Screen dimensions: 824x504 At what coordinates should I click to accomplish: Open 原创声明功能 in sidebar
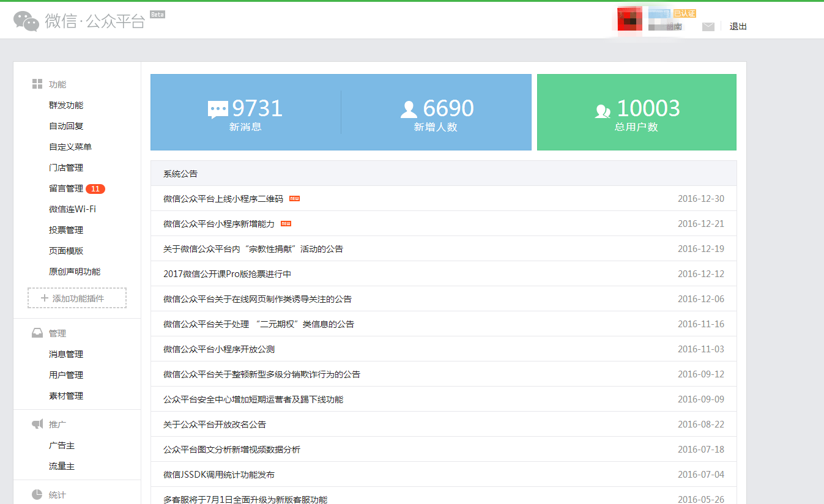(x=75, y=272)
